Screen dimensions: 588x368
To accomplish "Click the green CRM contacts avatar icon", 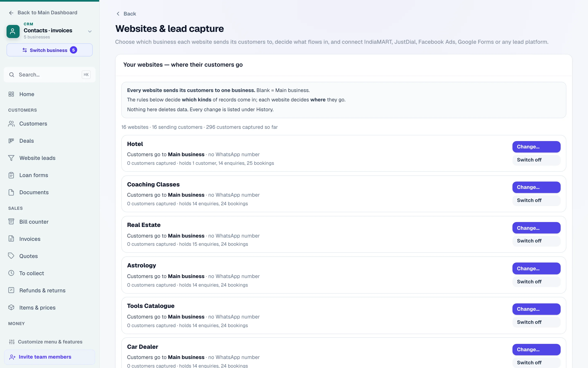I will 13,31.
